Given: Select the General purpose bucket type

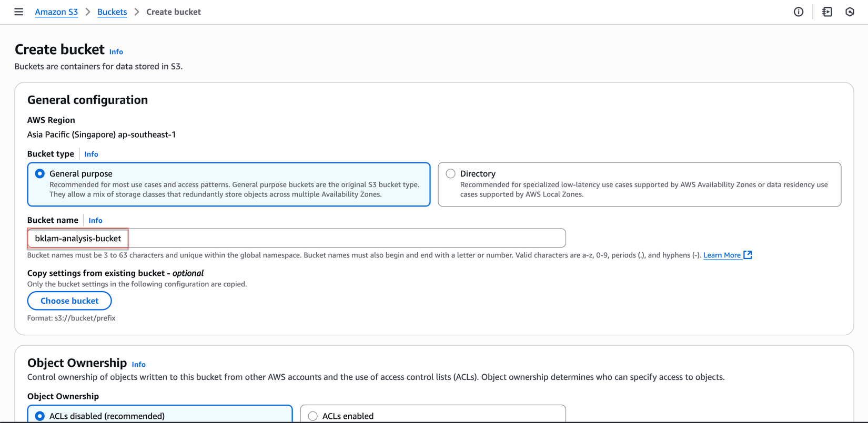Looking at the screenshot, I should (x=40, y=173).
